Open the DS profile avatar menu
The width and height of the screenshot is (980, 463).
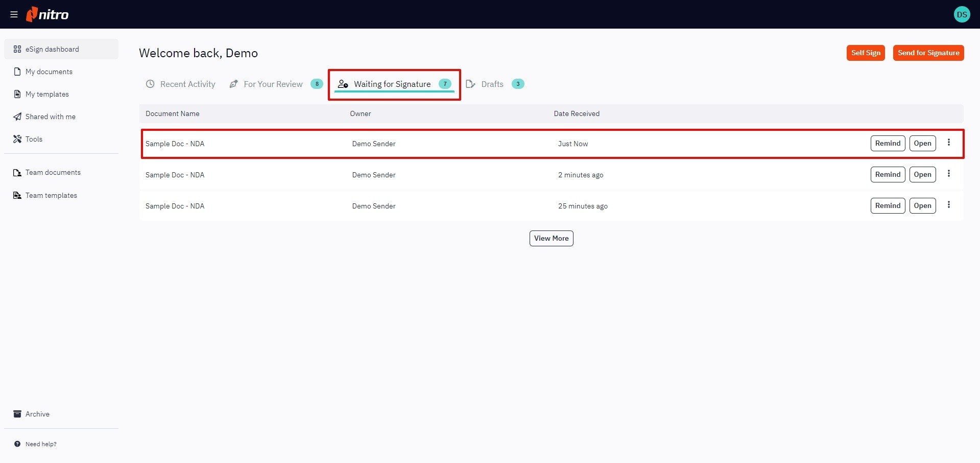coord(962,14)
